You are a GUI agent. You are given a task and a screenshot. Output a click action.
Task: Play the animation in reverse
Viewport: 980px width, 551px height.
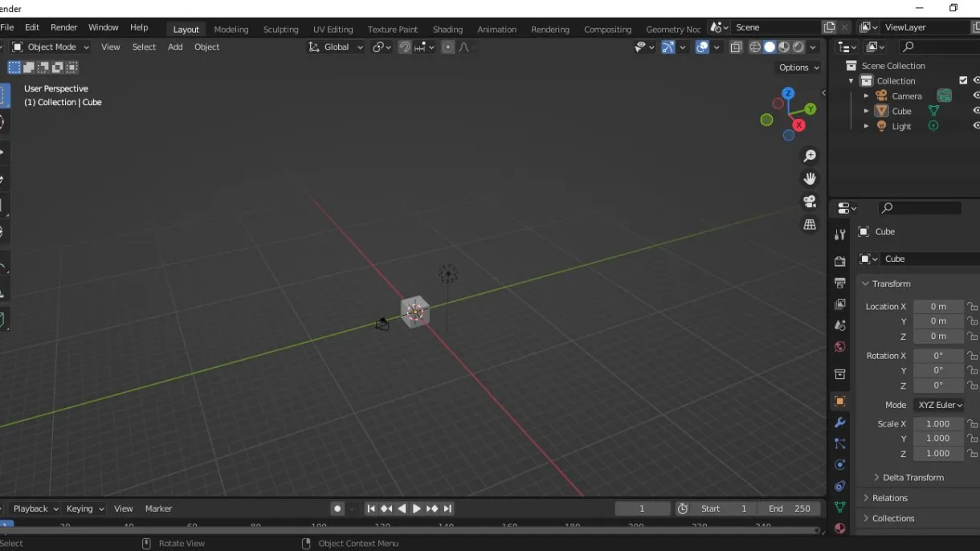[402, 508]
